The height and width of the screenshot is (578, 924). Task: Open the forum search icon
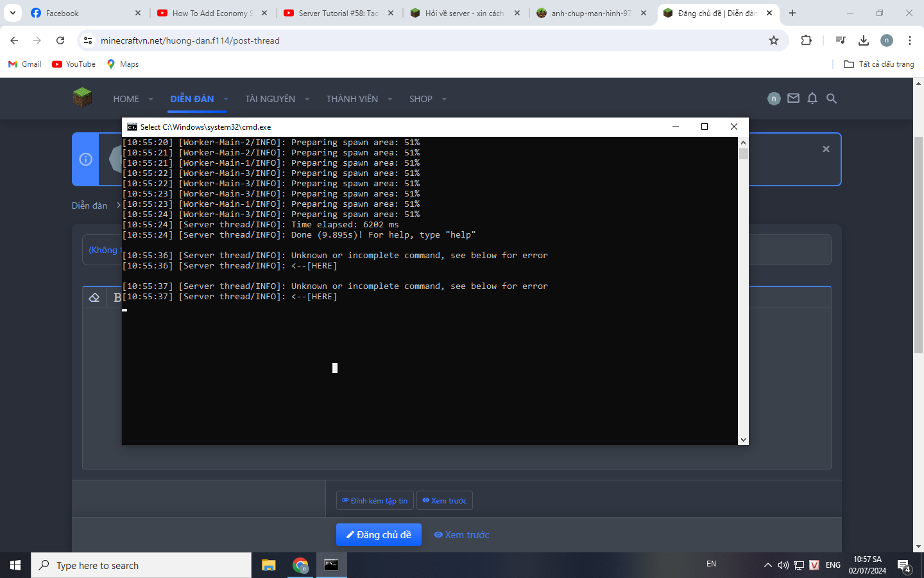pyautogui.click(x=832, y=98)
